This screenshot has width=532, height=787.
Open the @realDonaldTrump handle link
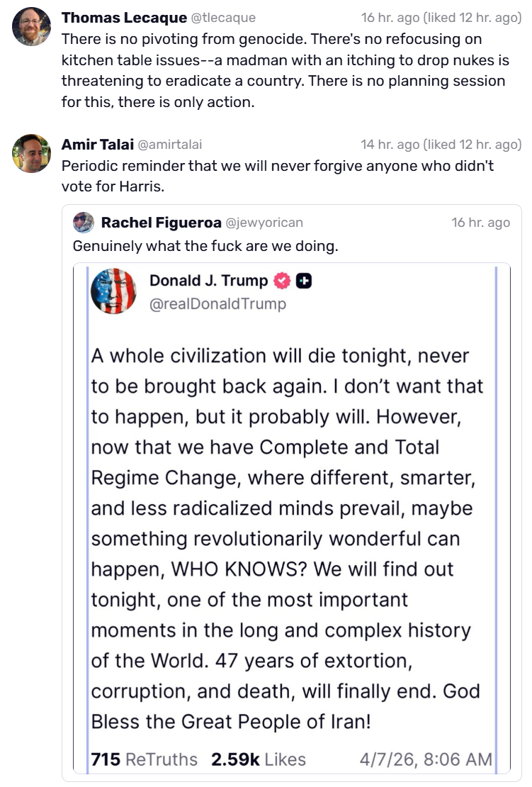tap(217, 304)
